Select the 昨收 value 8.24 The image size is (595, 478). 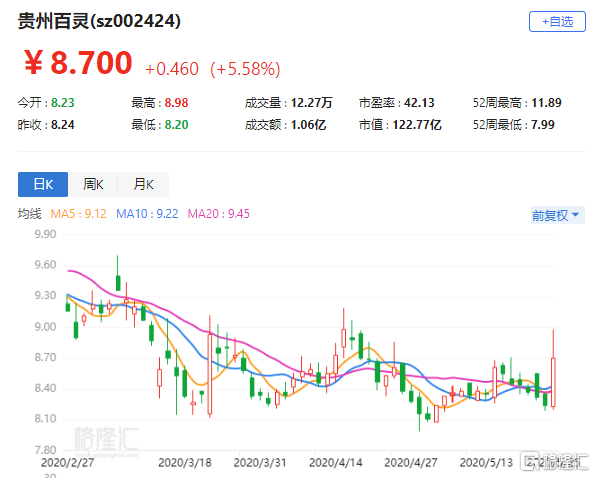(x=63, y=125)
